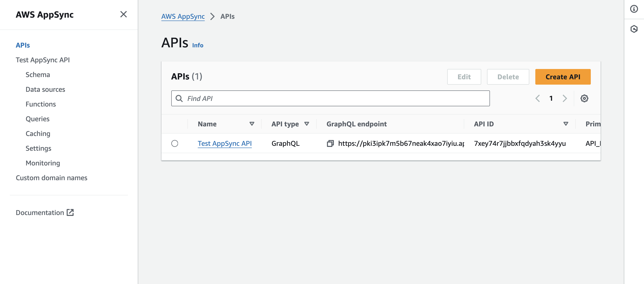Screen dimensions: 644x284
Task: Open Documentation external link icon
Action: click(x=70, y=212)
